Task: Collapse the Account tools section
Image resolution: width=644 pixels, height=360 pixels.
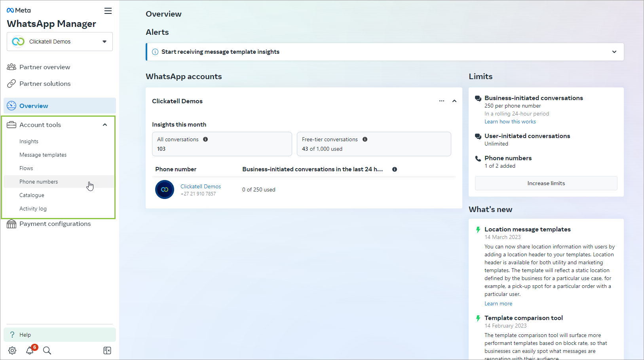Action: pos(105,125)
